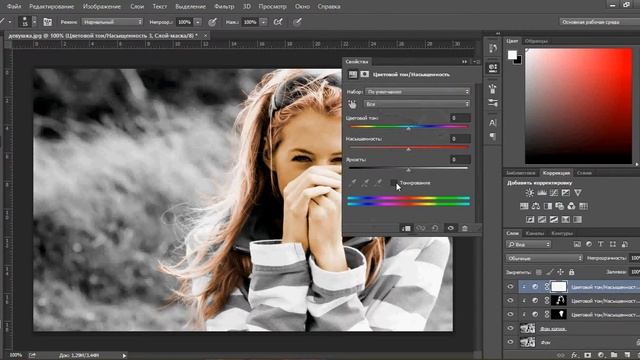Click the Цветовой тон slider handle
This screenshot has height=360, width=640.
(408, 128)
